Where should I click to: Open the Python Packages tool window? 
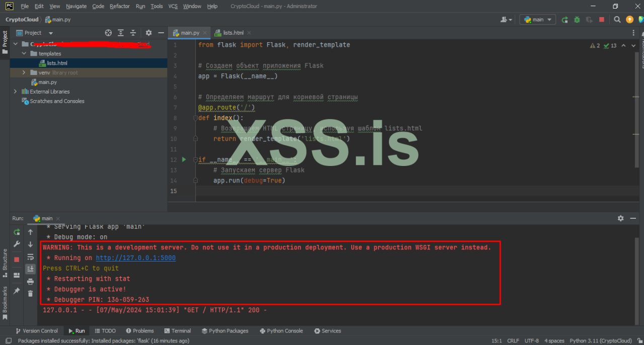[x=225, y=331]
